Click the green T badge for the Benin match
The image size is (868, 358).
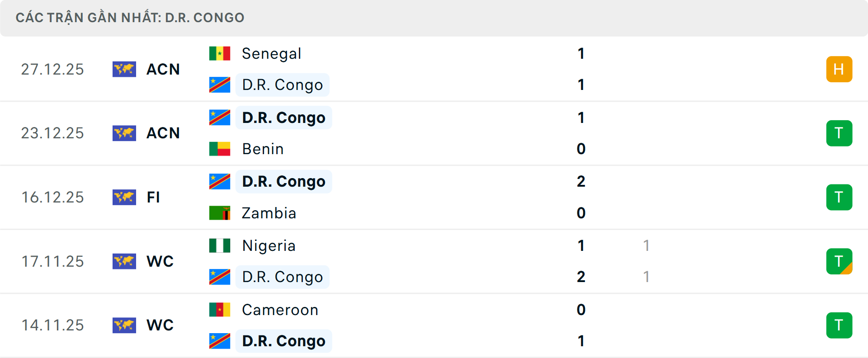(840, 133)
